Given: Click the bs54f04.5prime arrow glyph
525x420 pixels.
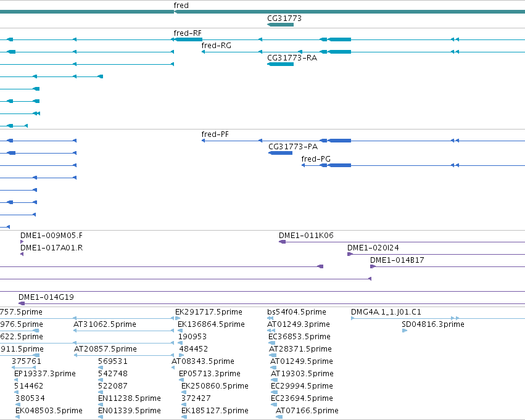Looking at the screenshot, I should tap(270, 318).
